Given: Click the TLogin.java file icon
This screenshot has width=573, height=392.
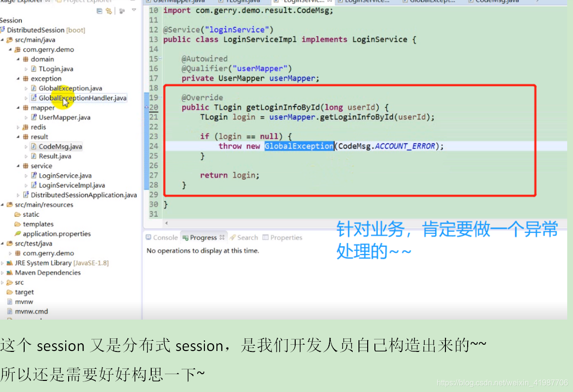Looking at the screenshot, I should [34, 69].
